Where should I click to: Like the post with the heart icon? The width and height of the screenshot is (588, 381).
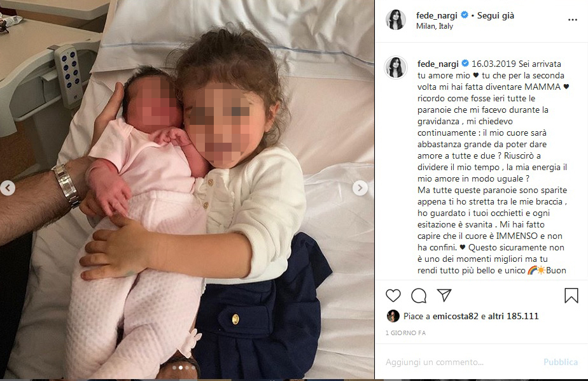(x=393, y=296)
